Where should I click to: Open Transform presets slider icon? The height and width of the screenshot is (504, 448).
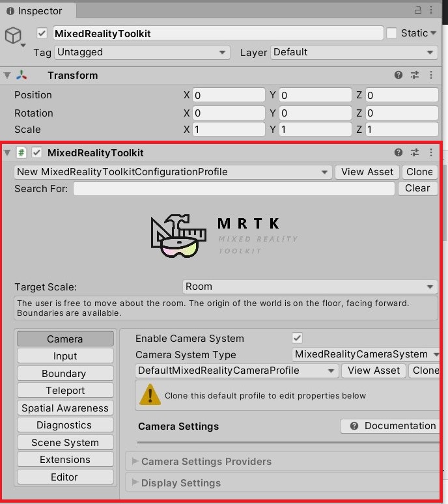[x=415, y=76]
